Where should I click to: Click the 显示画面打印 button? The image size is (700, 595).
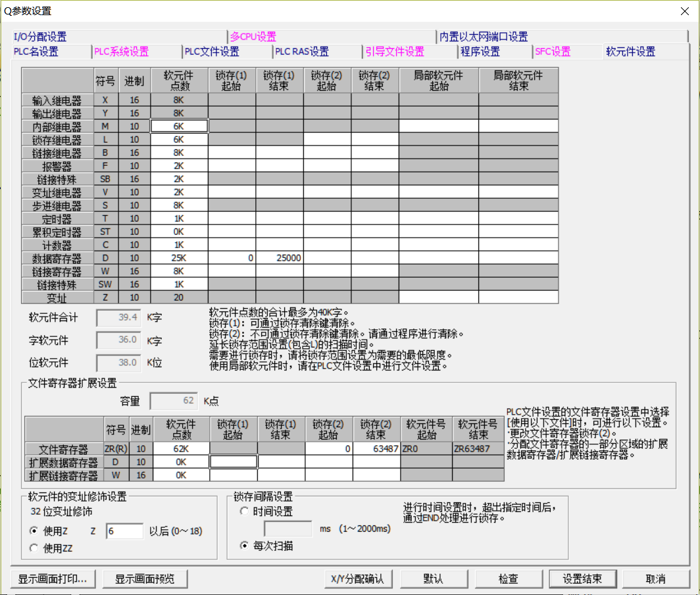(53, 579)
